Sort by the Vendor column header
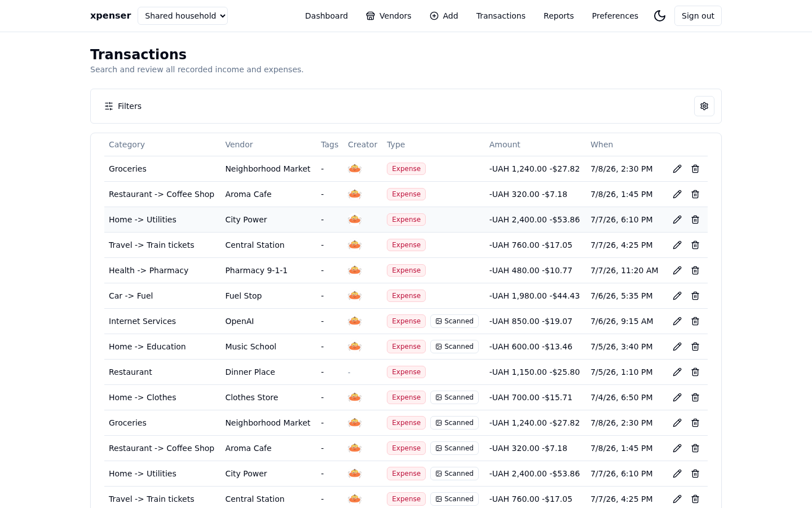The height and width of the screenshot is (508, 812). (x=239, y=144)
